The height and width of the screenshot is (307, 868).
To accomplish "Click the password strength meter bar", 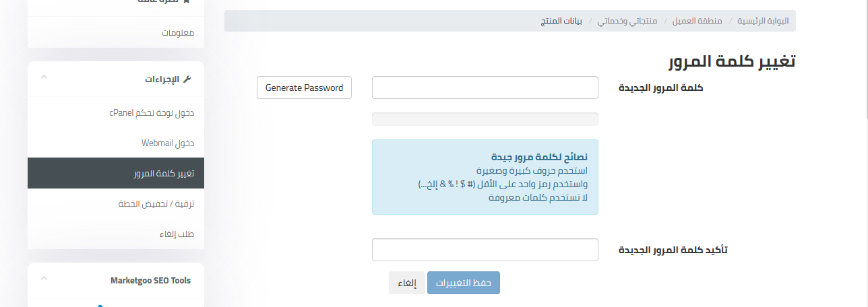I will tap(485, 119).
